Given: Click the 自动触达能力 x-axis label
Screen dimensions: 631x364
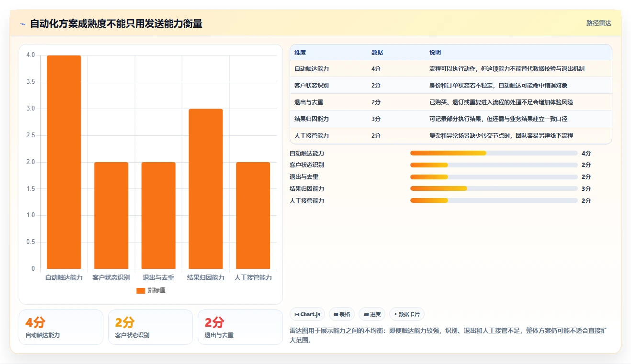Looking at the screenshot, I should pyautogui.click(x=64, y=277).
